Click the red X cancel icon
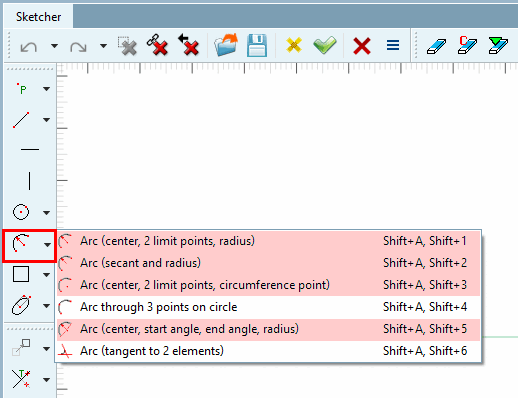The height and width of the screenshot is (398, 518). (362, 46)
